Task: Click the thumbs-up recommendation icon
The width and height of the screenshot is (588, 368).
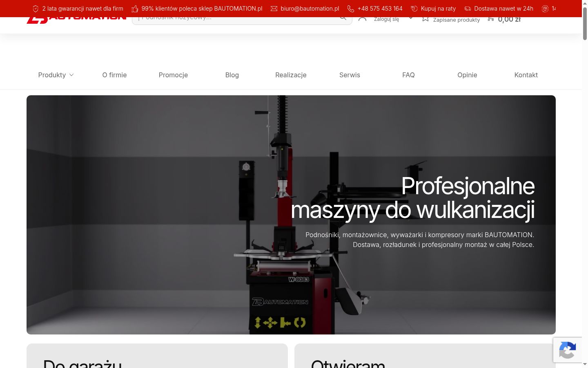Action: click(135, 9)
